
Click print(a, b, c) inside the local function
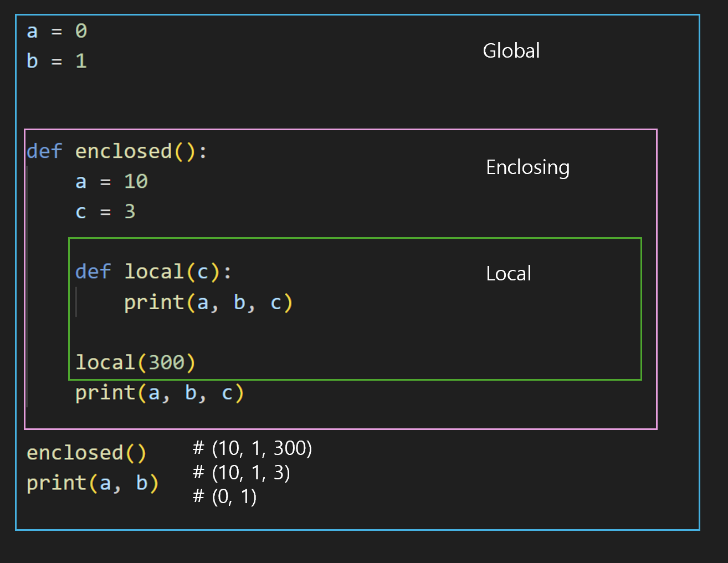208,303
